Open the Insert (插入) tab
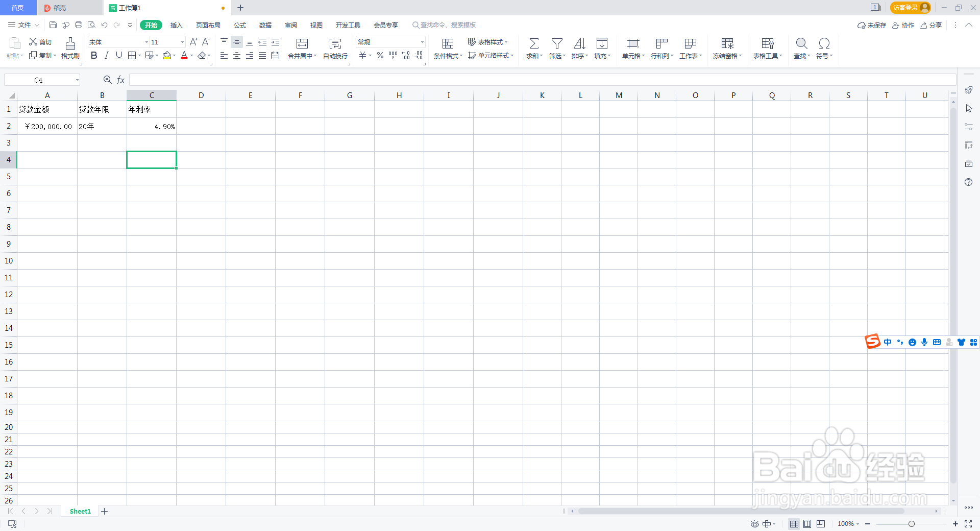Image resolution: width=980 pixels, height=531 pixels. (176, 25)
